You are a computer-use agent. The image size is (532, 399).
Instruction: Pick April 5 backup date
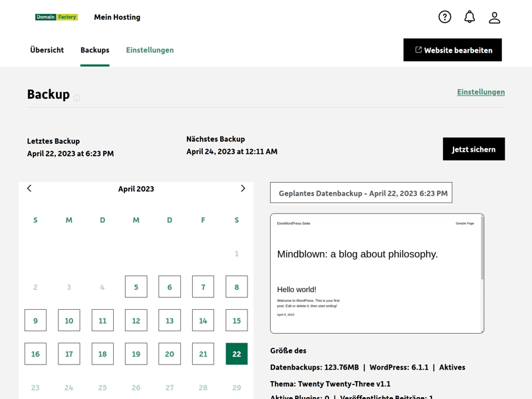click(x=136, y=287)
